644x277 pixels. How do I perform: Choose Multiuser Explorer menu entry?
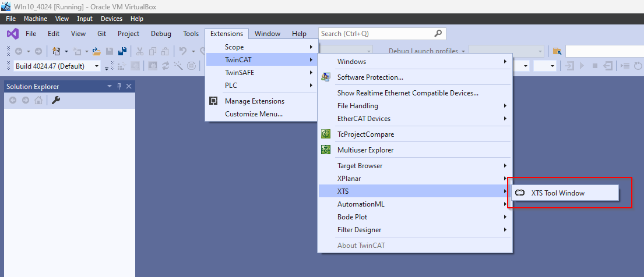pyautogui.click(x=415, y=150)
